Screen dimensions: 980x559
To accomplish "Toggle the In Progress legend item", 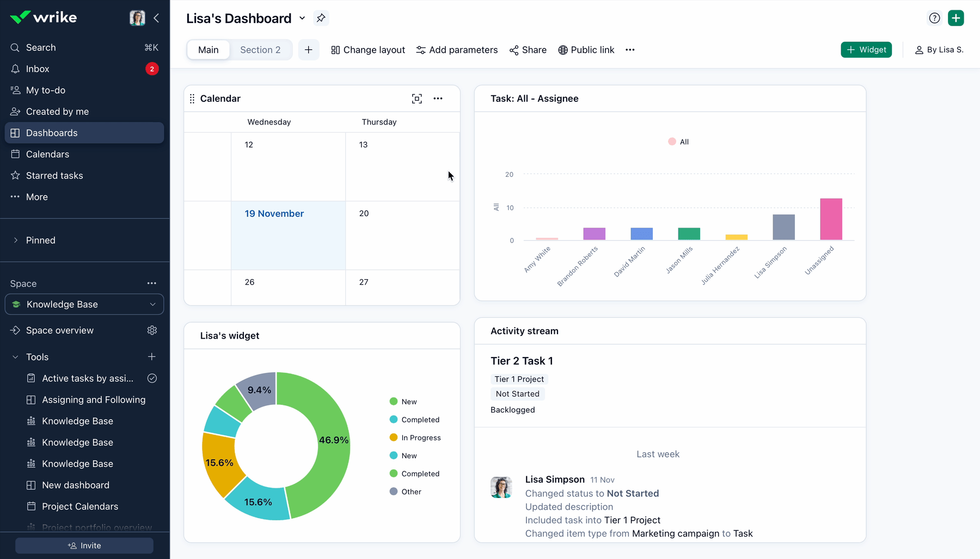I will [x=415, y=438].
